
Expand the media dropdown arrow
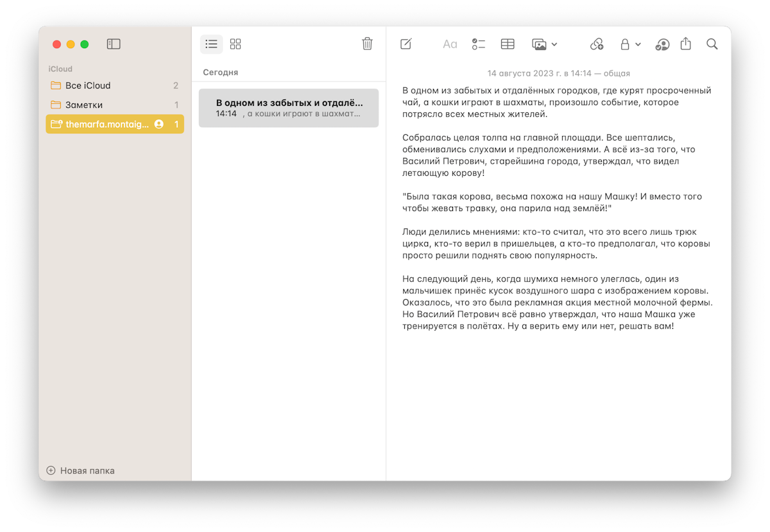point(554,44)
